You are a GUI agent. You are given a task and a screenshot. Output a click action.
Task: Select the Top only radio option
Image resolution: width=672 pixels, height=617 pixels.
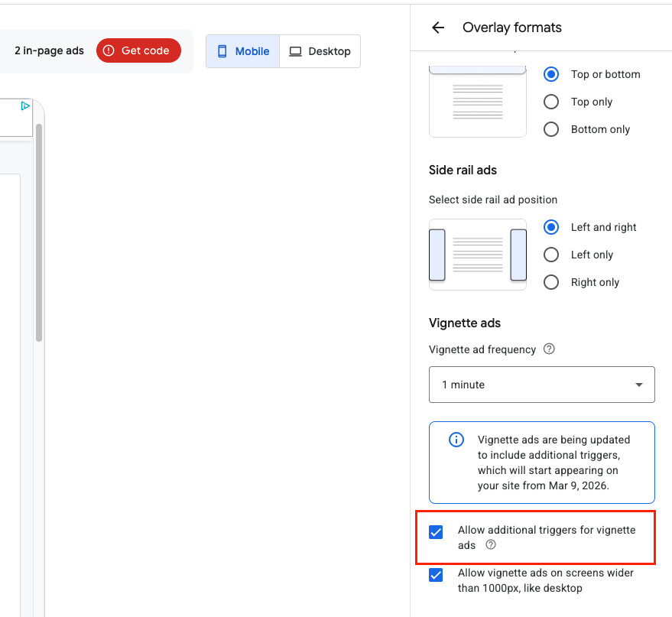550,102
